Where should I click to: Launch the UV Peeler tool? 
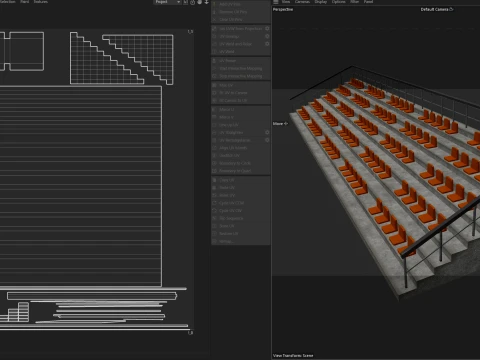tap(241, 61)
